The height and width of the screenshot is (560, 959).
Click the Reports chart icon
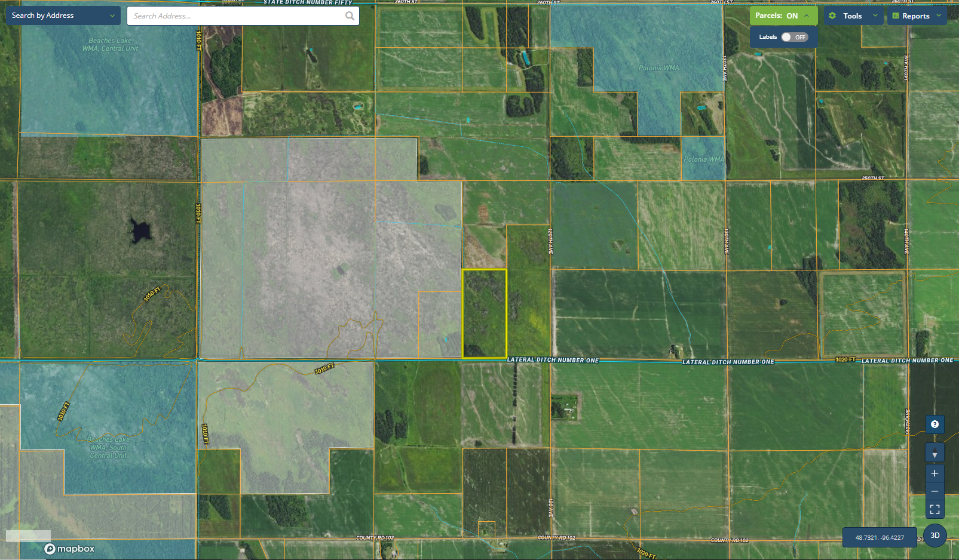[x=896, y=16]
